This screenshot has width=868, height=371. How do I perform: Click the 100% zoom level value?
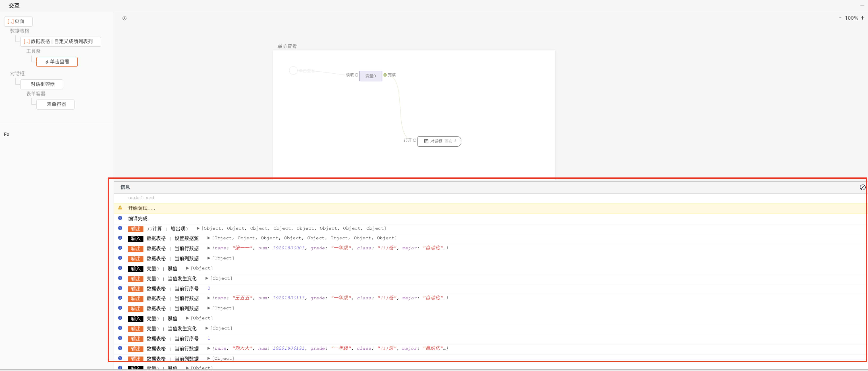pyautogui.click(x=851, y=18)
